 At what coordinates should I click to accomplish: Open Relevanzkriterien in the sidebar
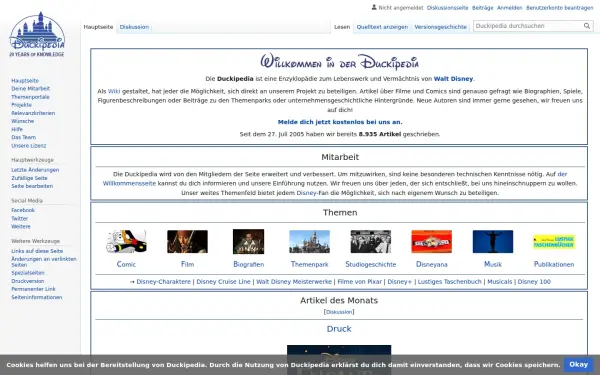click(x=33, y=113)
